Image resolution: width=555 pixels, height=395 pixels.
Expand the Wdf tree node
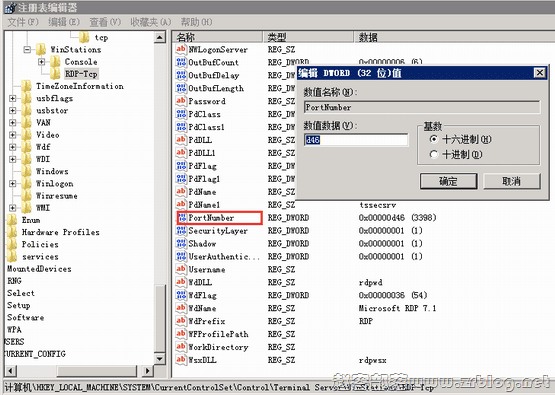[x=13, y=147]
